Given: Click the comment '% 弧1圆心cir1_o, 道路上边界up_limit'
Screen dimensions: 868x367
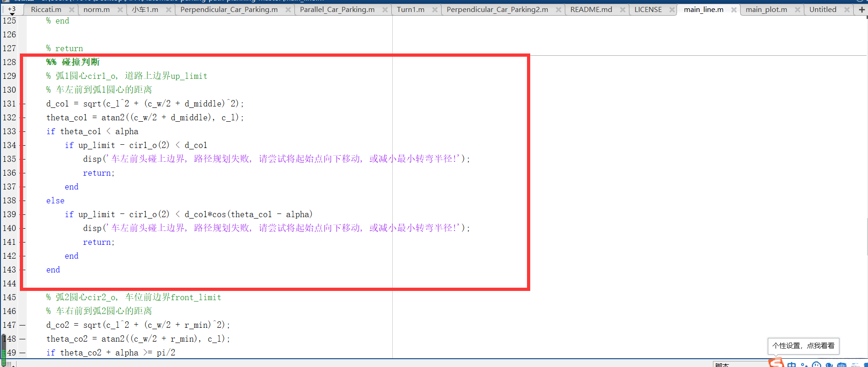Looking at the screenshot, I should tap(126, 76).
